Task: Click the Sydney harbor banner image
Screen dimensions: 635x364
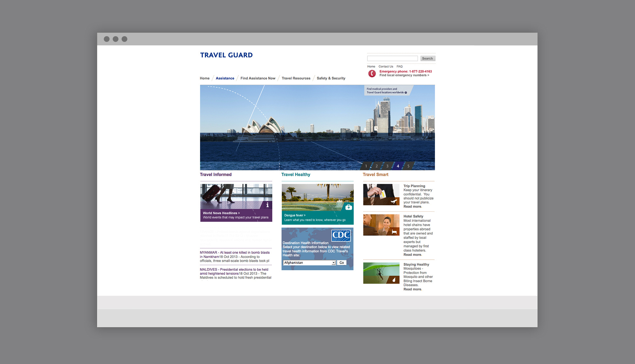Action: click(317, 127)
